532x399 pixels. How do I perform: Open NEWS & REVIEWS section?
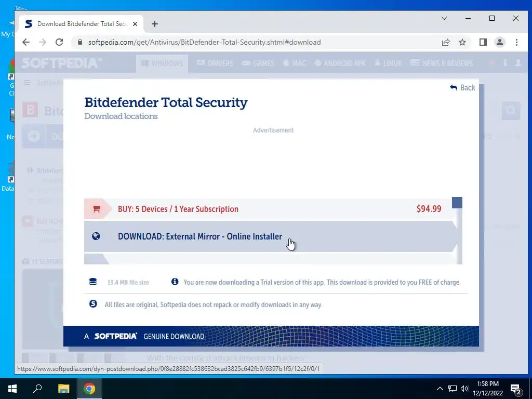pos(442,63)
